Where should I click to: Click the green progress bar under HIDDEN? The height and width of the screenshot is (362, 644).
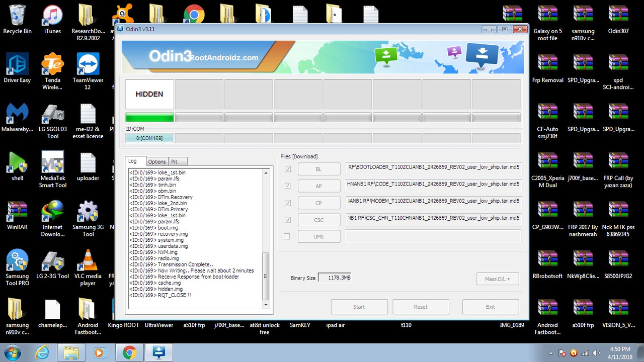tap(149, 118)
